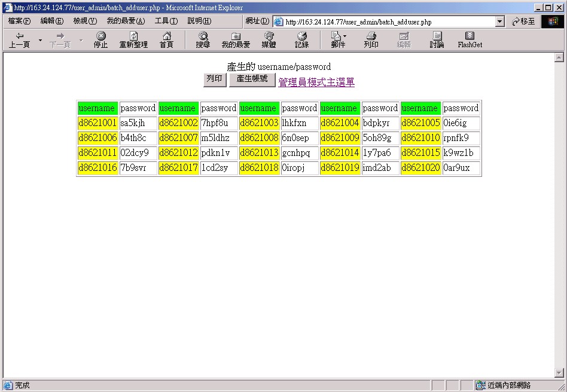The image size is (567, 392).
Task: Select password cell 7b9svr
Action: 138,168
